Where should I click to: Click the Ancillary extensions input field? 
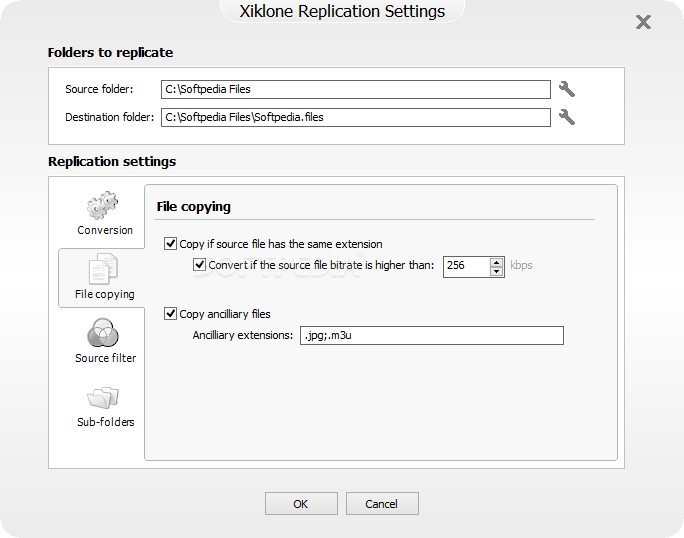432,336
